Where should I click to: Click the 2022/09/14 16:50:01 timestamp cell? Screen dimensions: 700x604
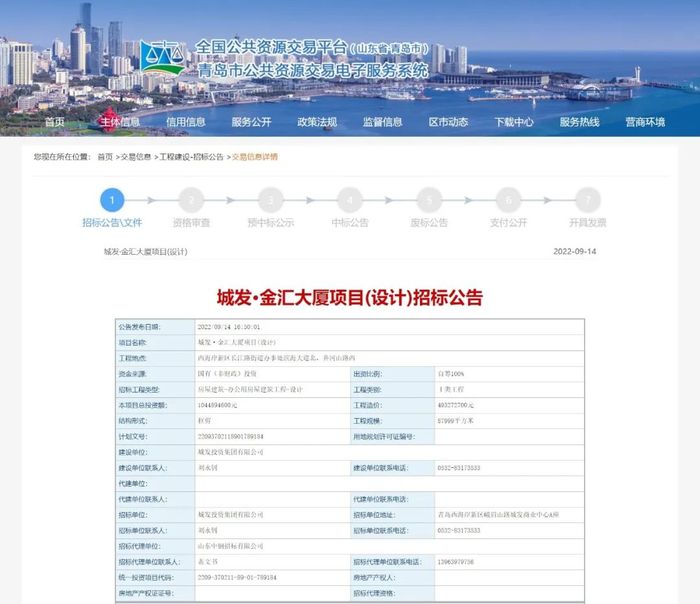coord(389,327)
